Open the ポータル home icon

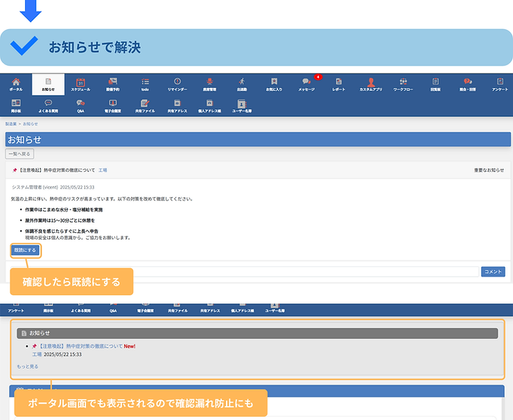tap(16, 84)
